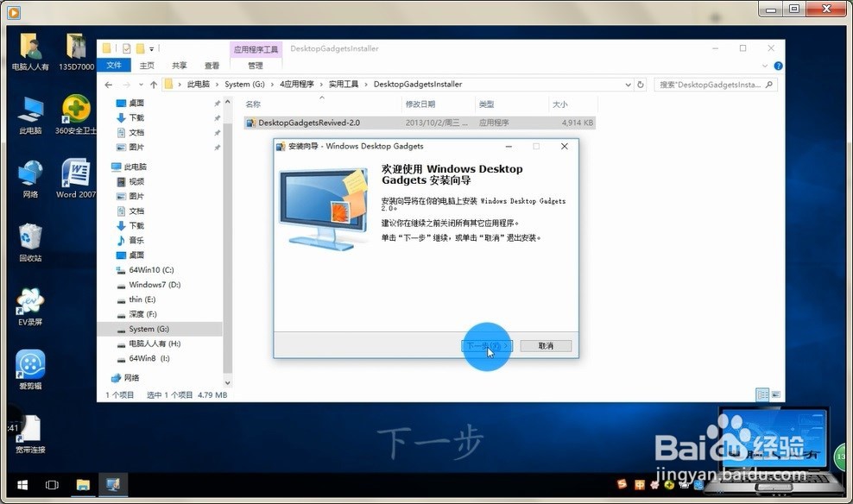Select the 应用程序工具 contextual tab
The height and width of the screenshot is (504, 853).
pos(256,49)
